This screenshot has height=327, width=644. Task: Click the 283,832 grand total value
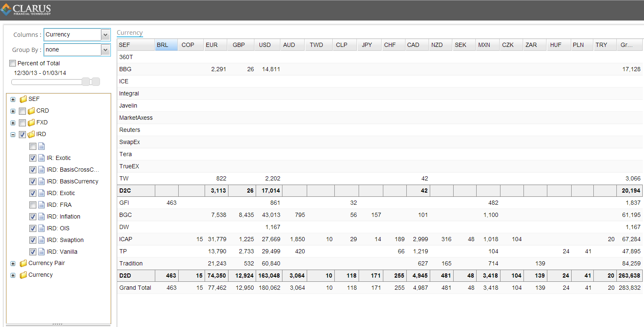[630, 288]
